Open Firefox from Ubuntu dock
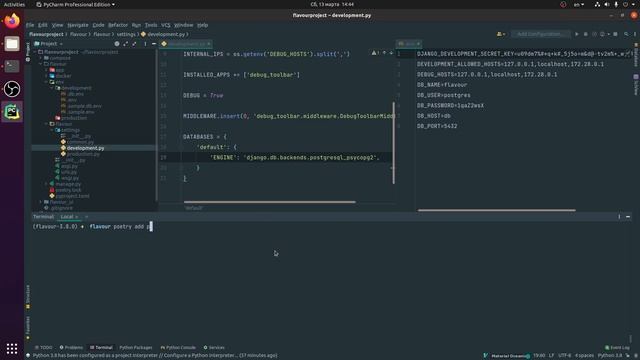This screenshot has height=360, width=640. 12,20
